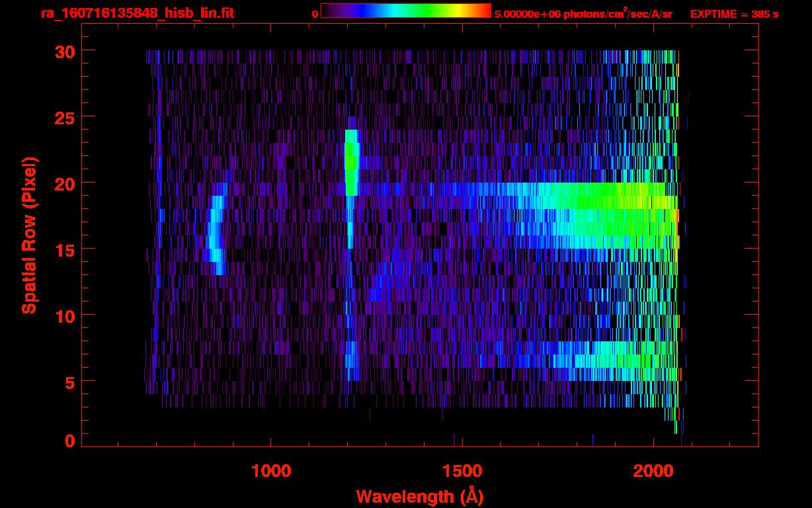Click the cyan emission feature near 850 Å
Viewport: 812px width, 508px height.
217,228
